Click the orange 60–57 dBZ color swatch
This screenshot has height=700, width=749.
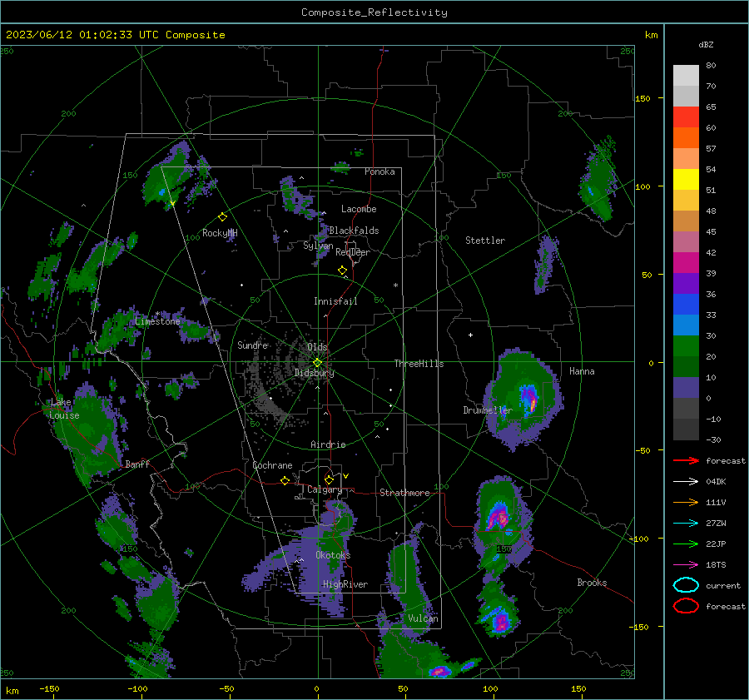pos(686,138)
